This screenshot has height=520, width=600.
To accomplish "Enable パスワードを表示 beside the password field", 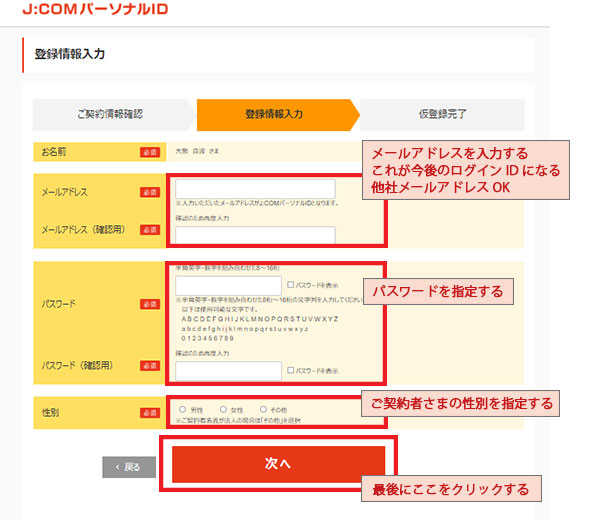I will pyautogui.click(x=290, y=285).
